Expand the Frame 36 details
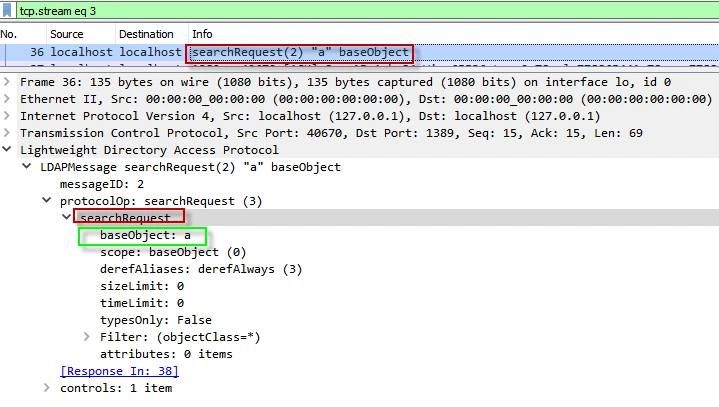 coord(8,82)
